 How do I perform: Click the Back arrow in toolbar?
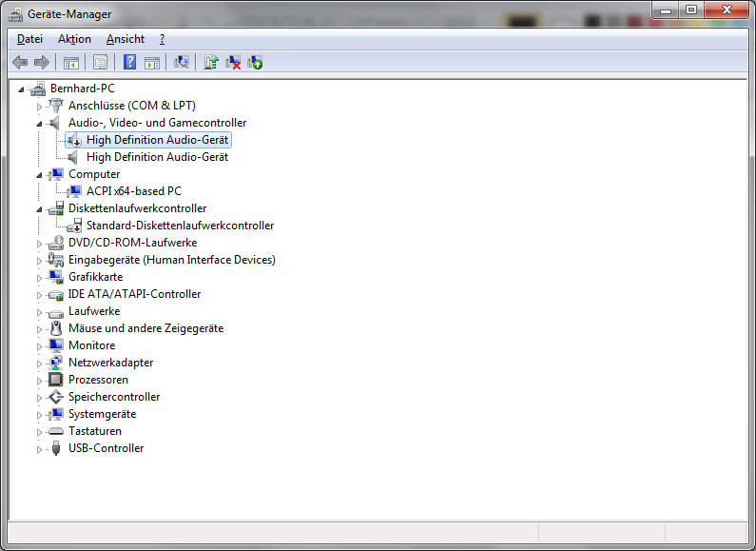[20, 62]
